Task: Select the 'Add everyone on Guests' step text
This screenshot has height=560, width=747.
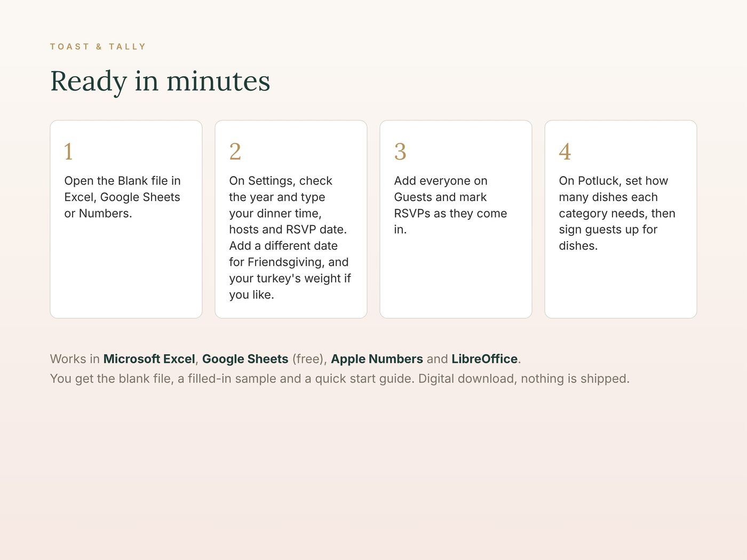Action: [x=451, y=205]
